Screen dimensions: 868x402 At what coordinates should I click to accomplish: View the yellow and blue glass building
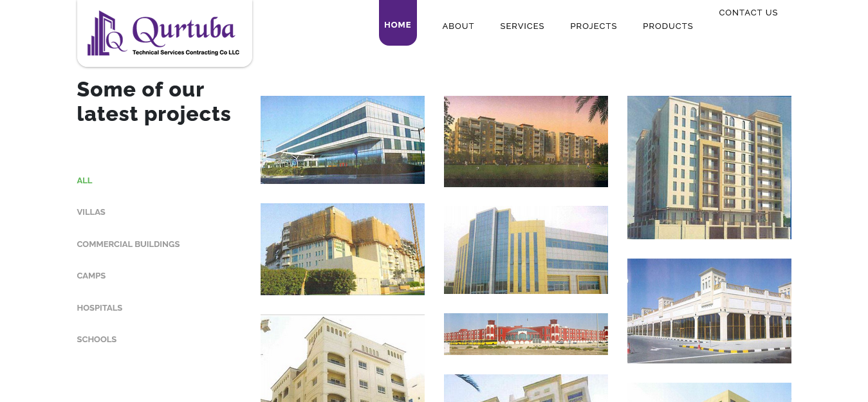point(526,250)
